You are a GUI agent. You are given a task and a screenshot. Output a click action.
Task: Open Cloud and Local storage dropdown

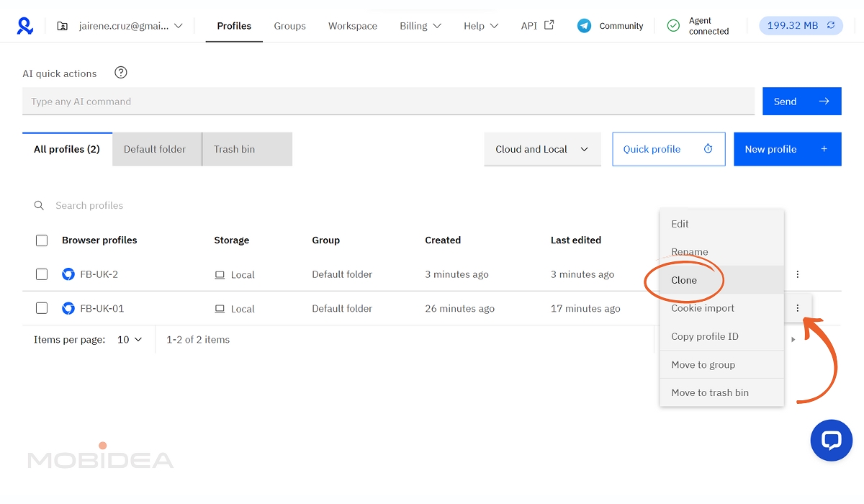542,149
